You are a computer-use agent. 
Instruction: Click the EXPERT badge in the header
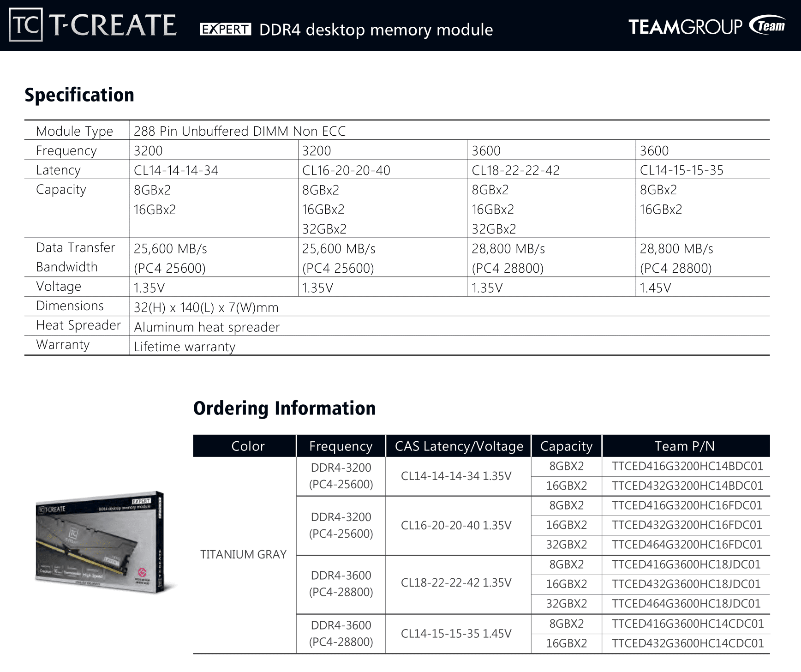point(226,30)
